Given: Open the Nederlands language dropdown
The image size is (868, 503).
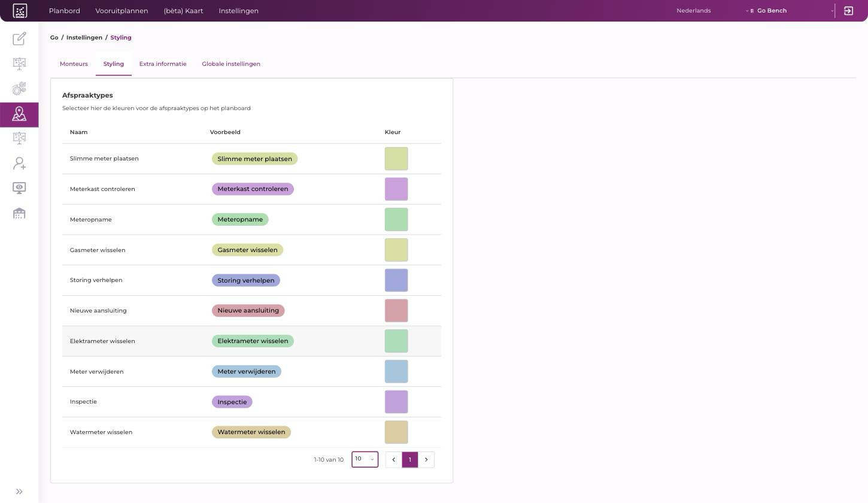Looking at the screenshot, I should [x=712, y=11].
